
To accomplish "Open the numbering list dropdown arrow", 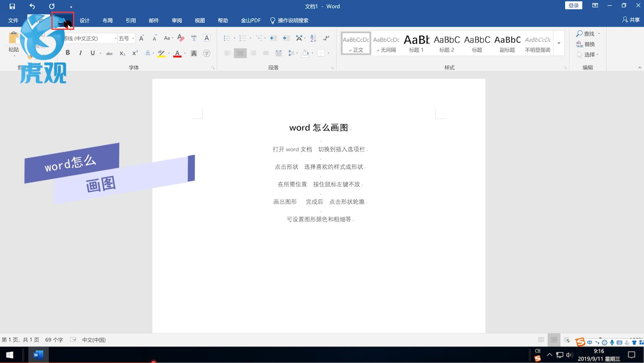I will click(250, 38).
